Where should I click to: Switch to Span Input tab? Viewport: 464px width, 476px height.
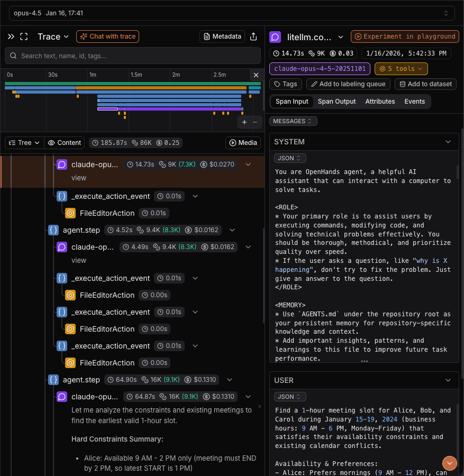tap(292, 102)
